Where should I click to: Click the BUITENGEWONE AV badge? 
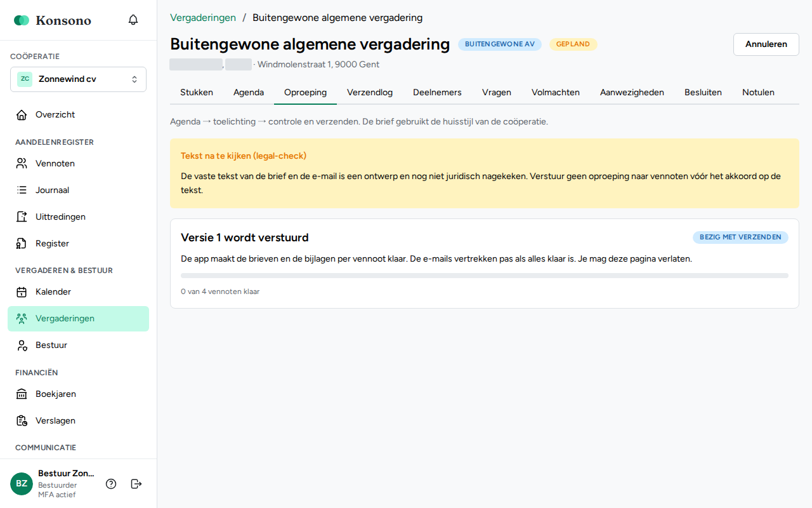(500, 44)
